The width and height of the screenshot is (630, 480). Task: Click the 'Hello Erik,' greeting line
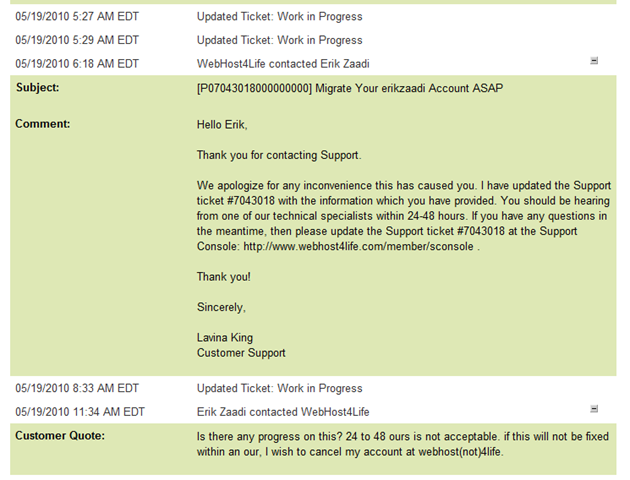(x=222, y=125)
